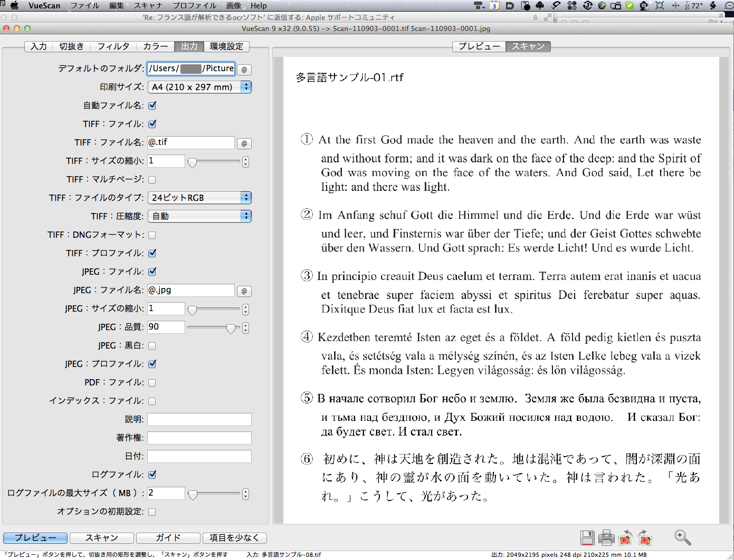The width and height of the screenshot is (734, 560).
Task: Enable the PDF：ファイル checkbox
Action: 152,383
